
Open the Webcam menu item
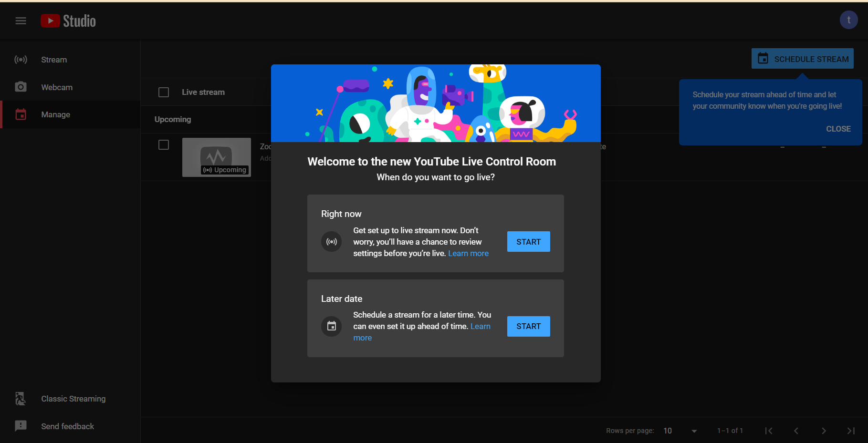(x=70, y=87)
